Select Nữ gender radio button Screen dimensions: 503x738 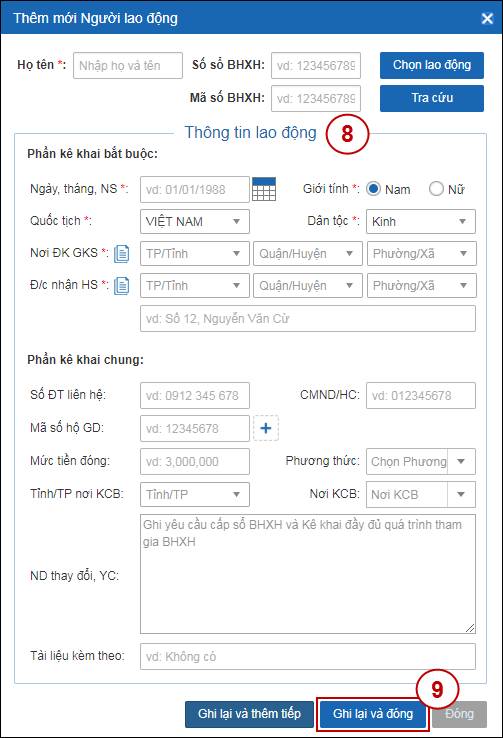pyautogui.click(x=436, y=189)
